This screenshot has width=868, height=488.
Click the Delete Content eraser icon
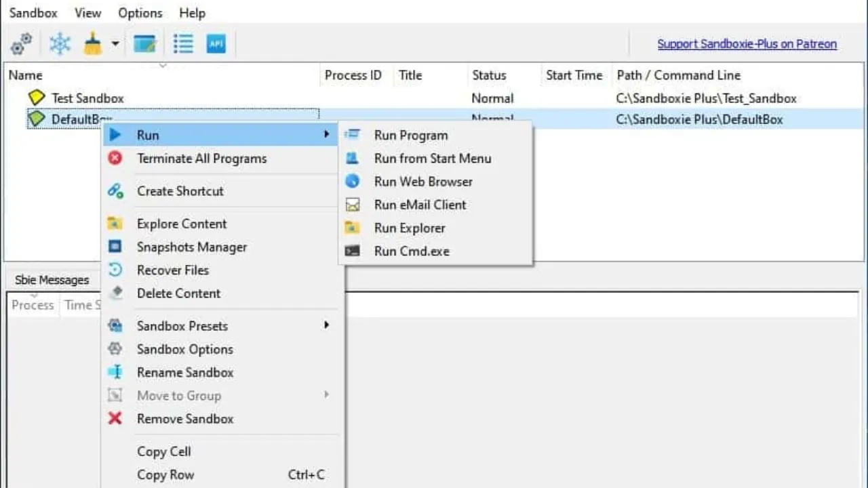point(115,293)
